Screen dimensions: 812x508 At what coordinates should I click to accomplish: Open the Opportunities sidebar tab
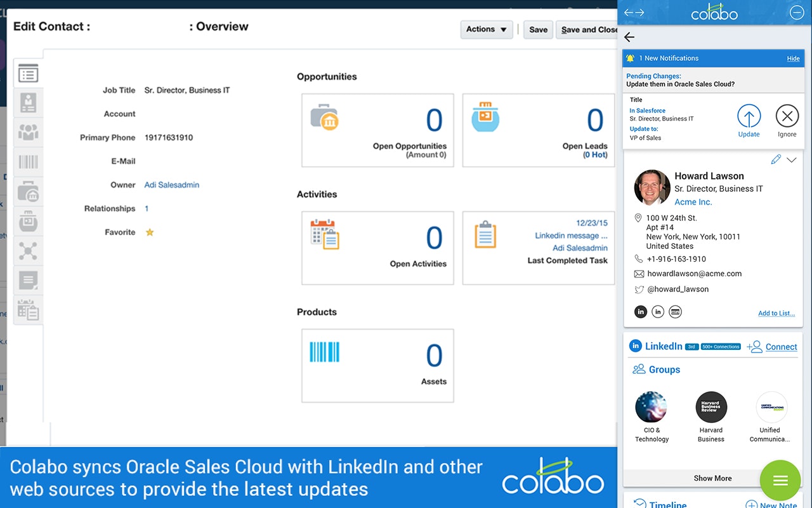coord(28,192)
